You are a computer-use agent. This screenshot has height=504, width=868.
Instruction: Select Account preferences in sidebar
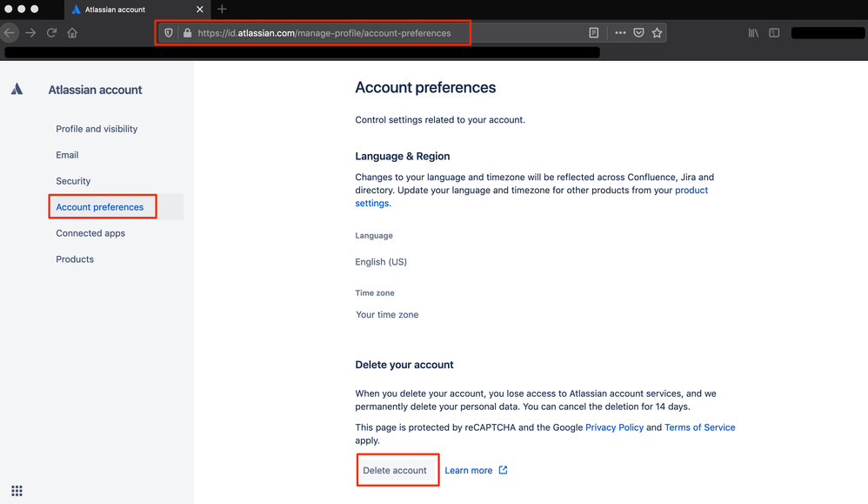[100, 207]
